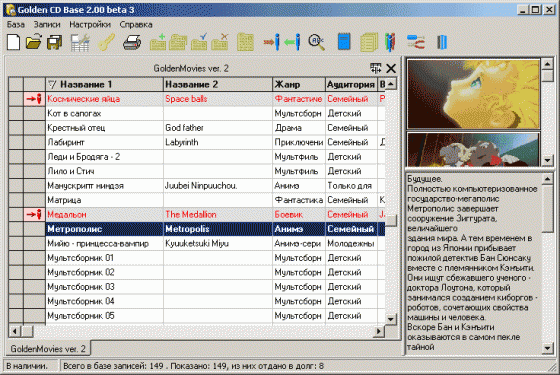This screenshot has width=560, height=375.
Task: Click the table scroll-up arrow
Action: [x=391, y=84]
